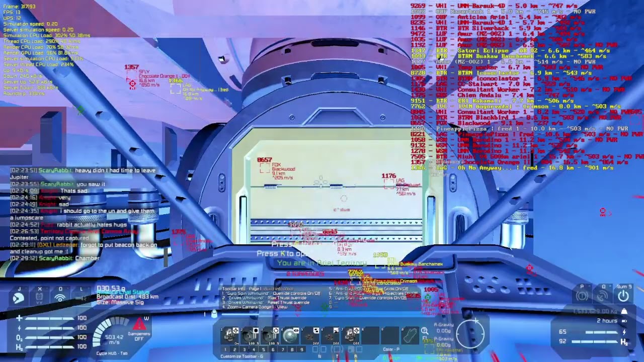The image size is (644, 362).
Task: Open toolbar page 1 tab
Action: [x=225, y=349]
